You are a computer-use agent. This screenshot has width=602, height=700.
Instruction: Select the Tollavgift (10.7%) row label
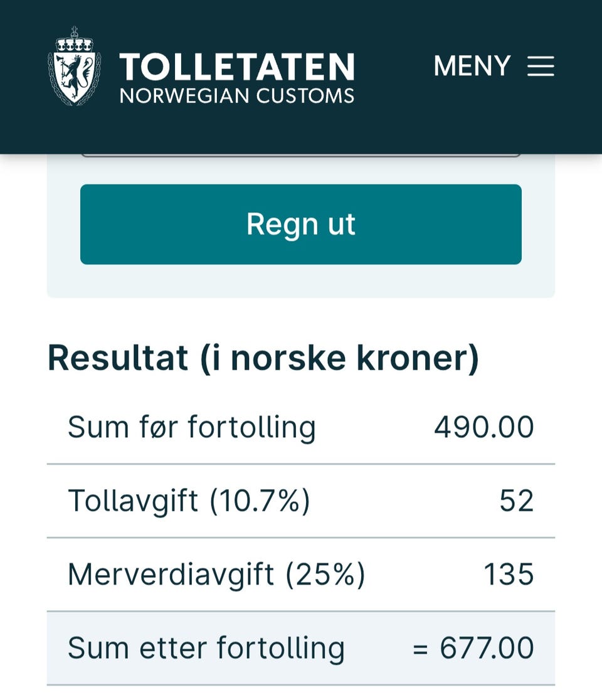coord(189,501)
